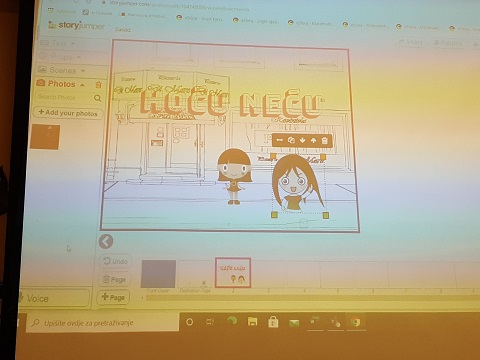Open the Voice recording option

point(55,298)
